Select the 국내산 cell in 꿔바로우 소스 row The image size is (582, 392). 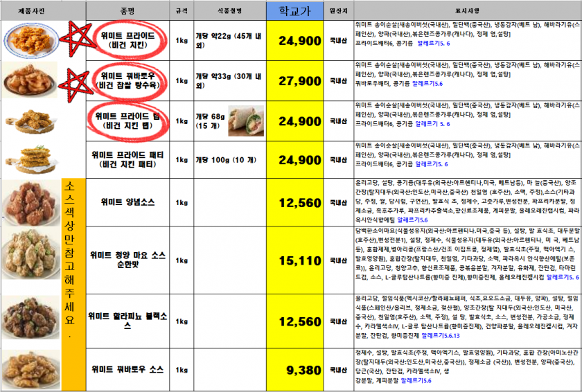[339, 370]
